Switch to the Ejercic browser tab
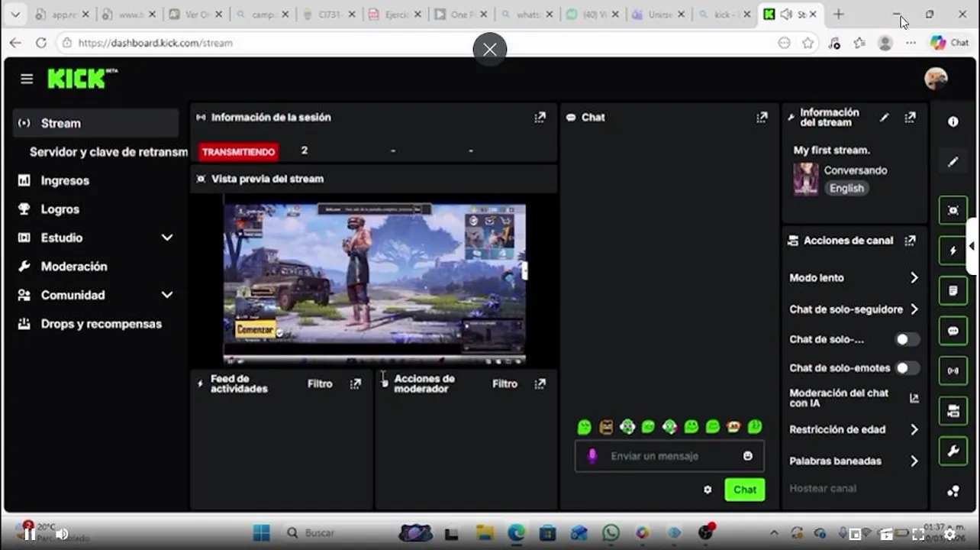This screenshot has height=550, width=980. [x=395, y=15]
